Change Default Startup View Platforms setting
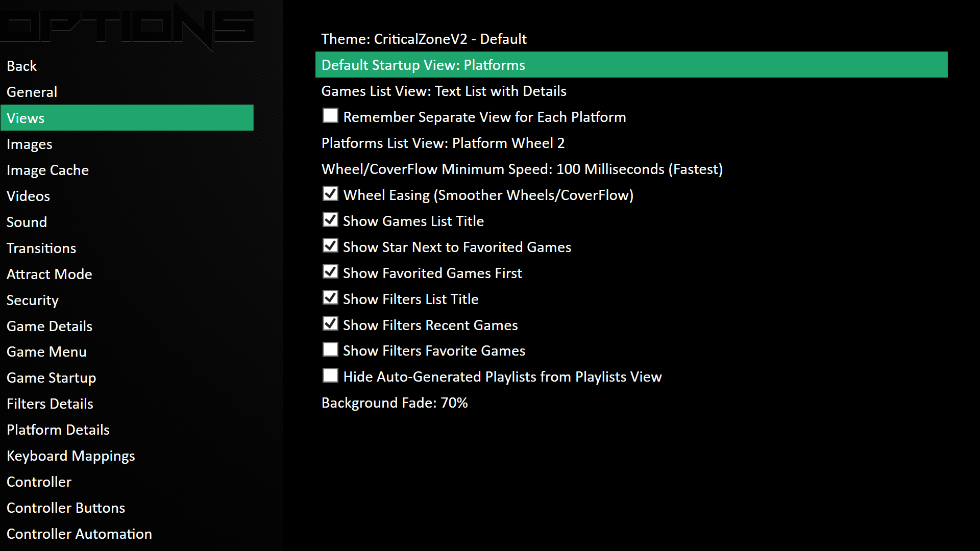This screenshot has width=980, height=551. tap(631, 65)
